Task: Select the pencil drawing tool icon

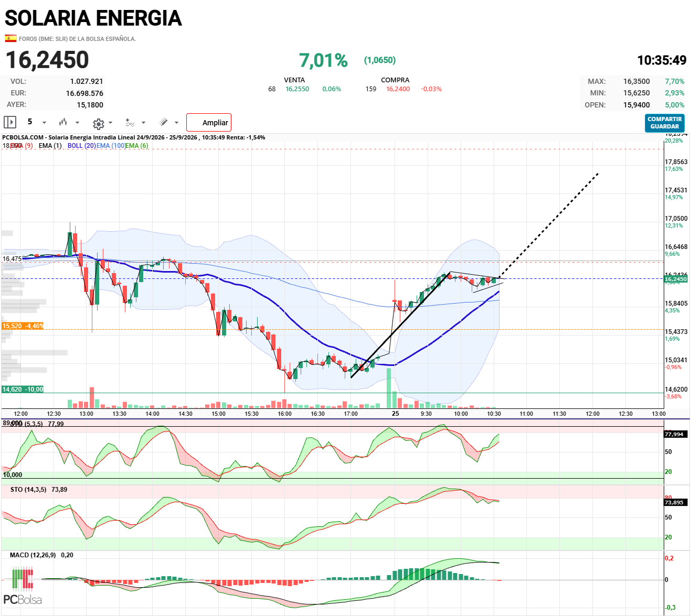Action: pyautogui.click(x=164, y=122)
